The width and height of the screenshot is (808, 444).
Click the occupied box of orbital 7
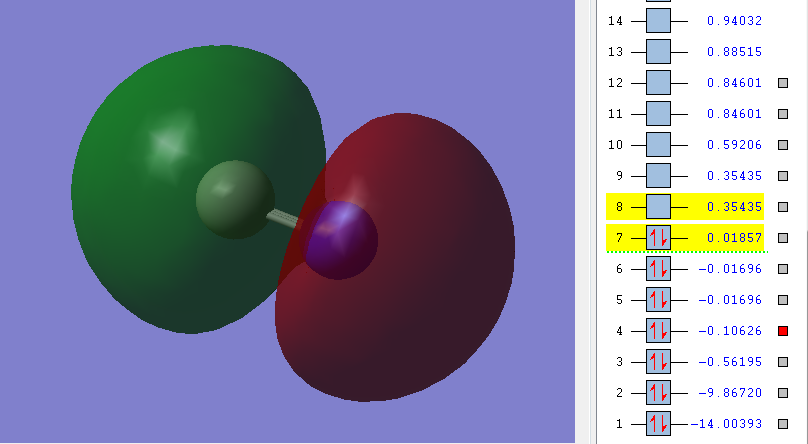click(x=659, y=238)
